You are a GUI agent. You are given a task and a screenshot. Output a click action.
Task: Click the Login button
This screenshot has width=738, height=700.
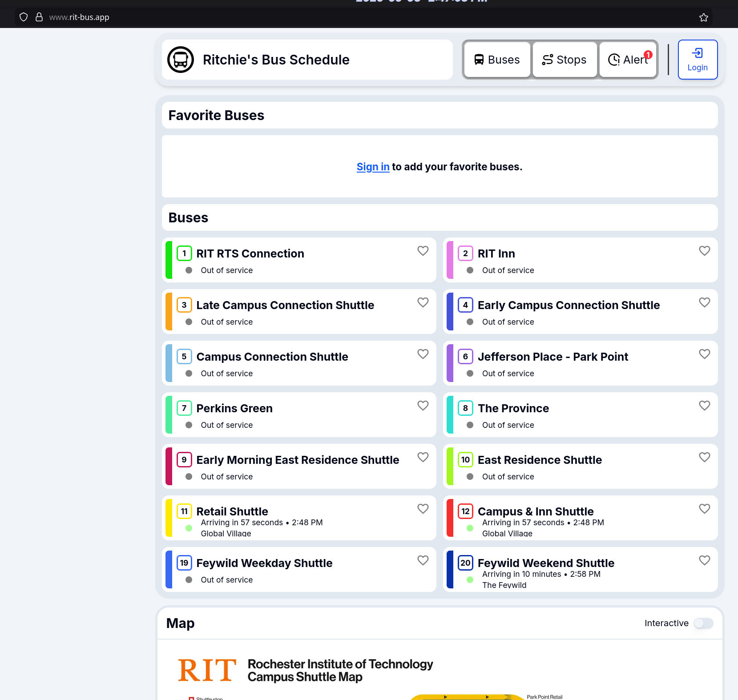(698, 60)
